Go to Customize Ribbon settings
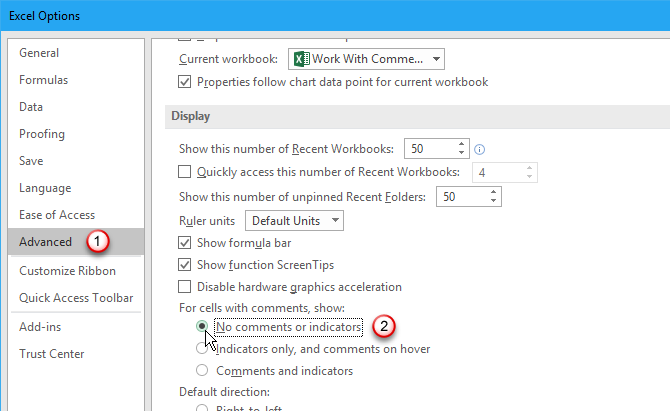The image size is (670, 411). (x=67, y=271)
